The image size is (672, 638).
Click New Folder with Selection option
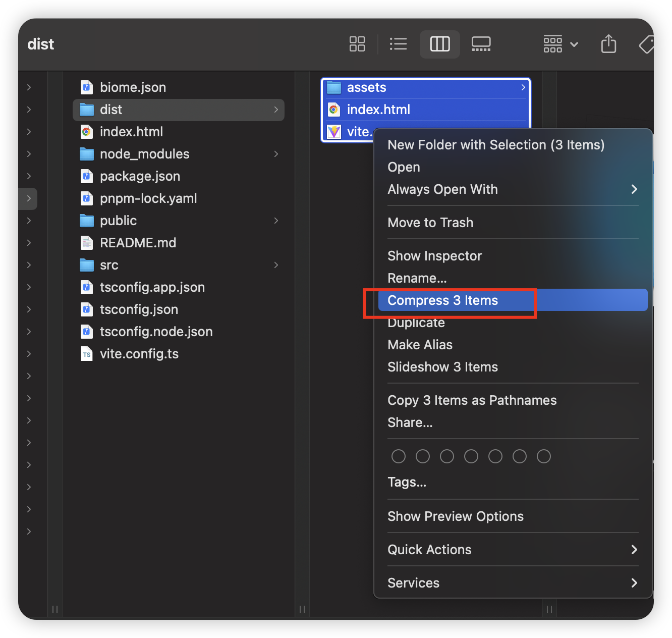[x=495, y=145]
